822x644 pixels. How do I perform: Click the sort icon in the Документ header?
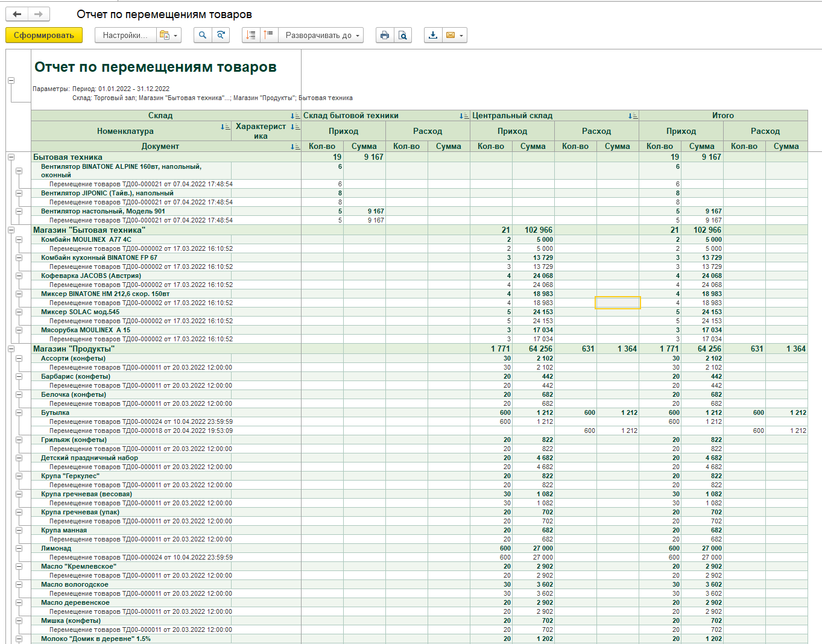coord(295,147)
